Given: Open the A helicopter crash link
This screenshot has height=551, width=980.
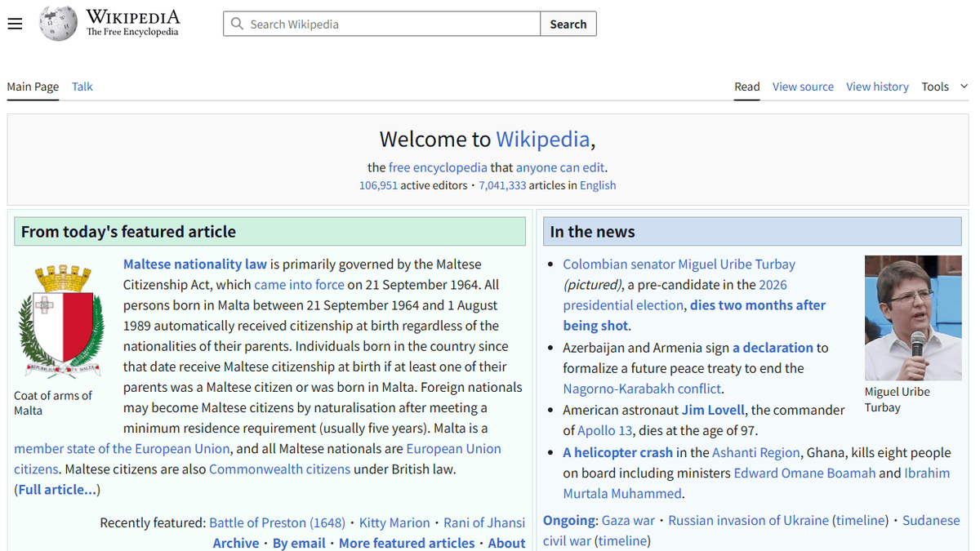Looking at the screenshot, I should click(617, 451).
